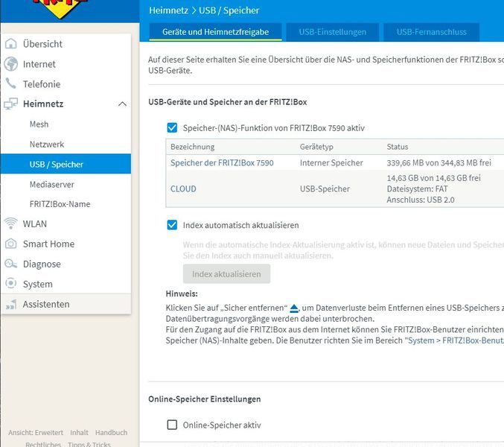Open the Diagnose menu
Viewport: 504px width, 447px height.
click(42, 264)
